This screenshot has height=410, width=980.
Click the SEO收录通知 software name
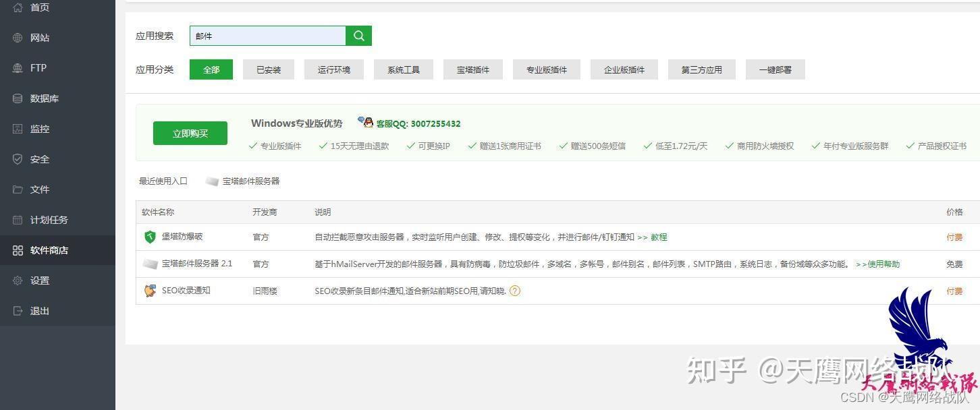(x=186, y=291)
